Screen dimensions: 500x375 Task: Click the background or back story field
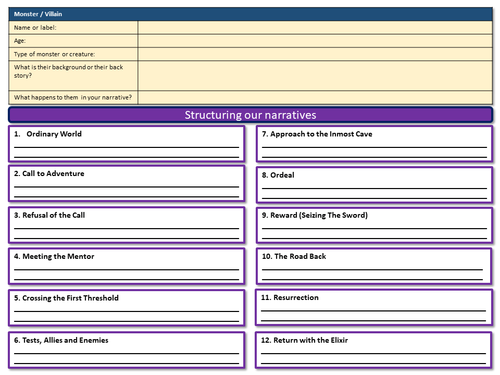(315, 75)
